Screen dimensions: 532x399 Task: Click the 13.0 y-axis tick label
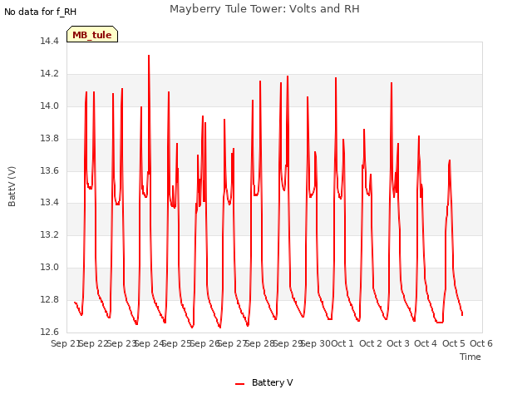tap(50, 268)
